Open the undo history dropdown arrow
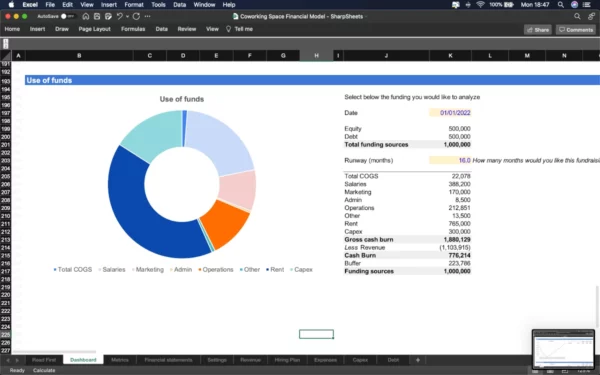Viewport: 600px width, 375px height. (x=127, y=17)
